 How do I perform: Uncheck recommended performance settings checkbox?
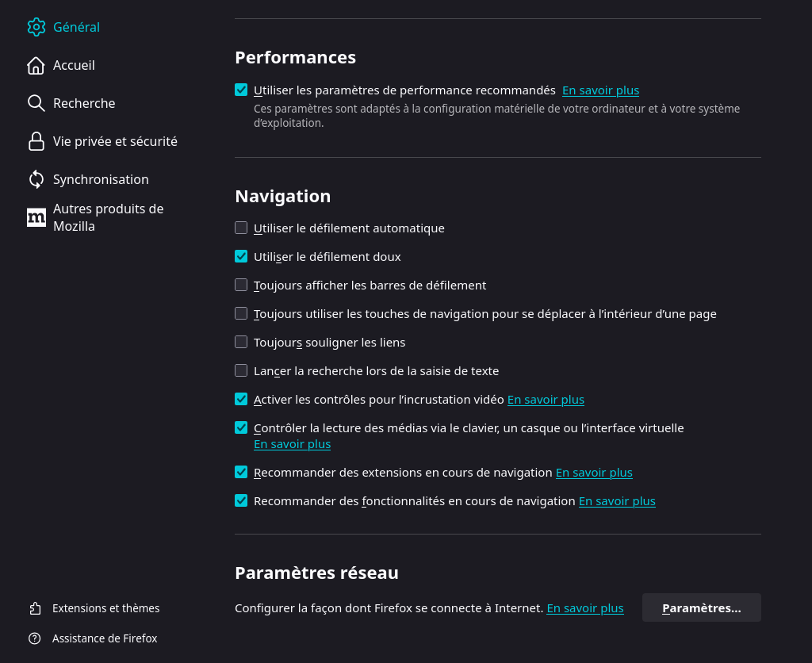(241, 90)
